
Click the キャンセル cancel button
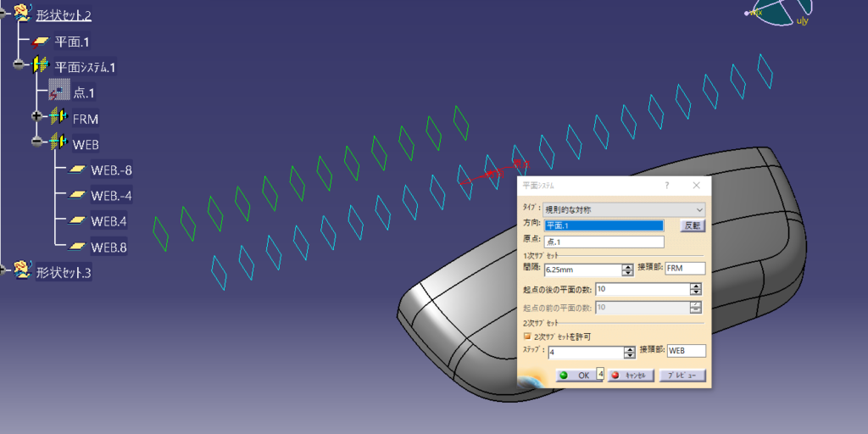[631, 376]
